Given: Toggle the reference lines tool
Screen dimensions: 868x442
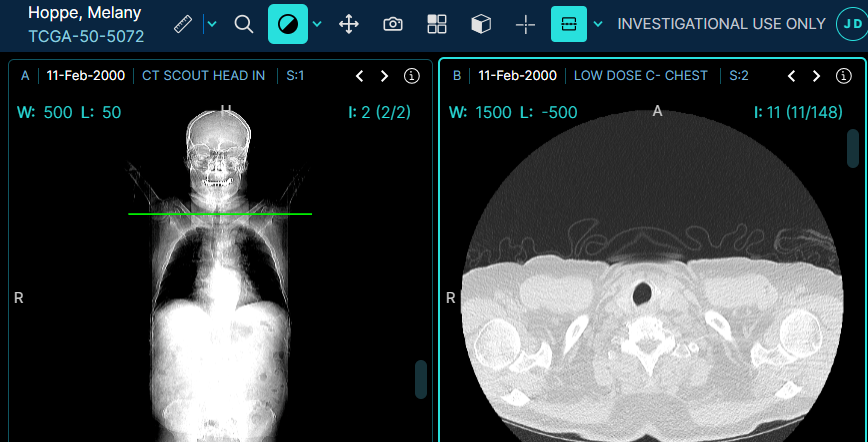Looking at the screenshot, I should coord(569,24).
